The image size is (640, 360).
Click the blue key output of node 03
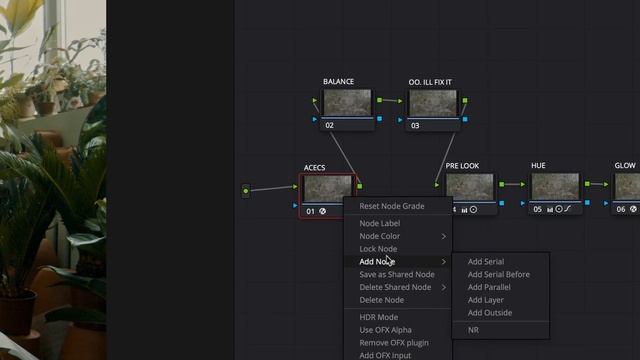click(x=465, y=120)
